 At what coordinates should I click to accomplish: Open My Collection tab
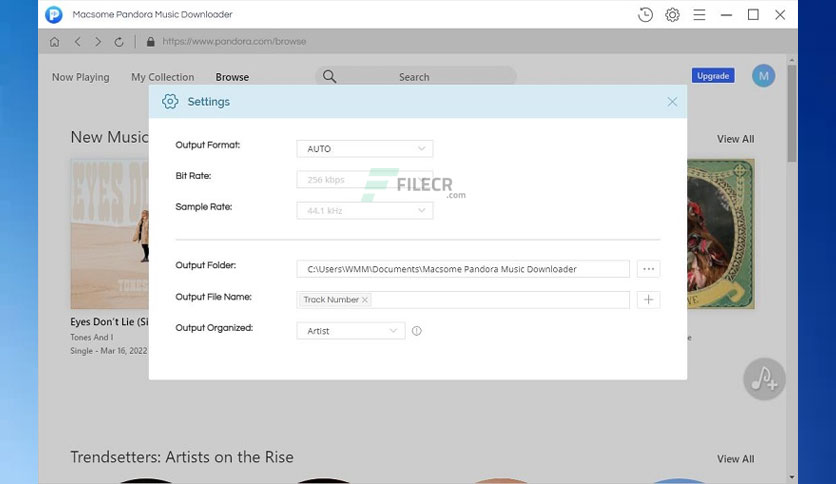pos(163,77)
